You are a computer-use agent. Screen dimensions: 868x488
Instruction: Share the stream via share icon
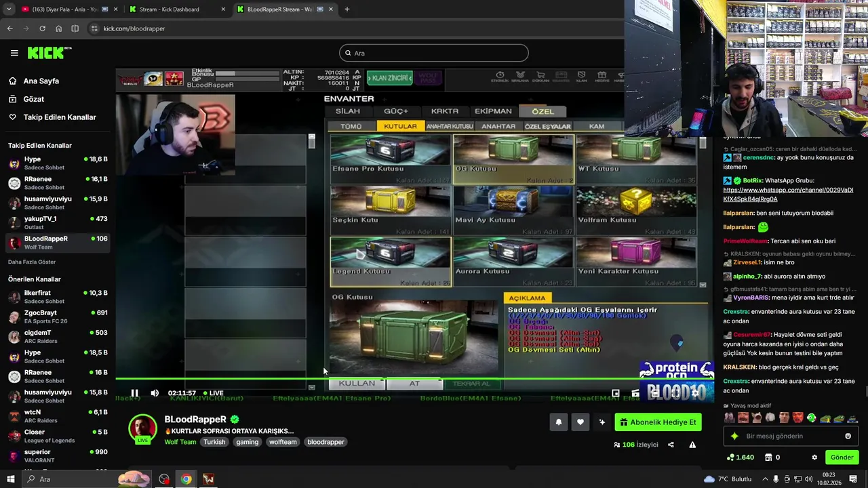pos(671,445)
